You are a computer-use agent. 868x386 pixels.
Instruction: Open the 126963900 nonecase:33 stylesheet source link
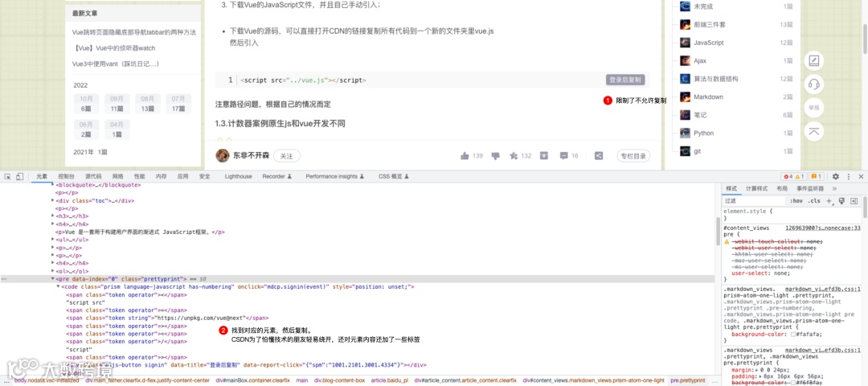point(823,228)
